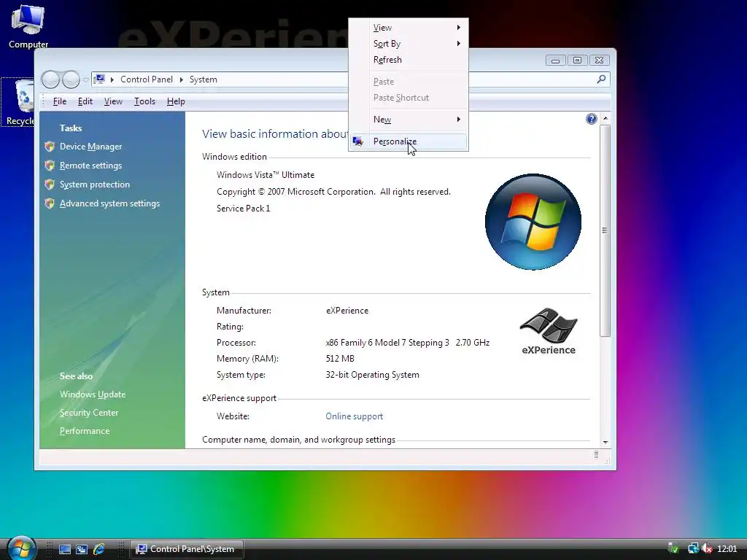The width and height of the screenshot is (747, 560).
Task: Click the Online support website link
Action: click(354, 416)
